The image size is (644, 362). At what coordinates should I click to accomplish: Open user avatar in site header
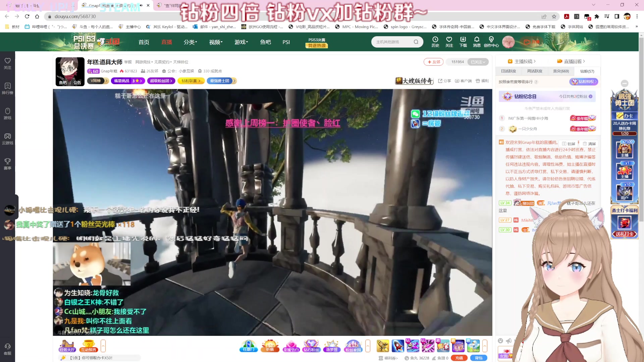coord(508,42)
